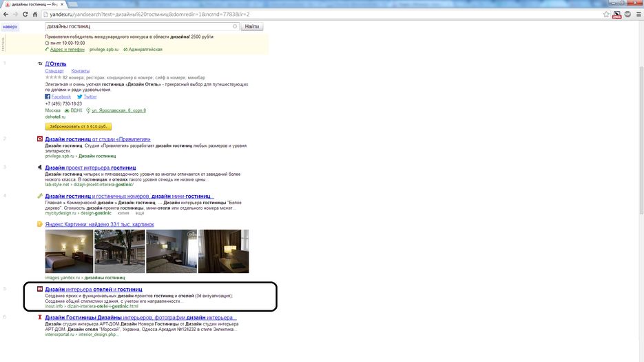Viewport: 644px width, 362px height.
Task: Click the red 'I' favicon of interiorportal result
Action: pyautogui.click(x=40, y=317)
